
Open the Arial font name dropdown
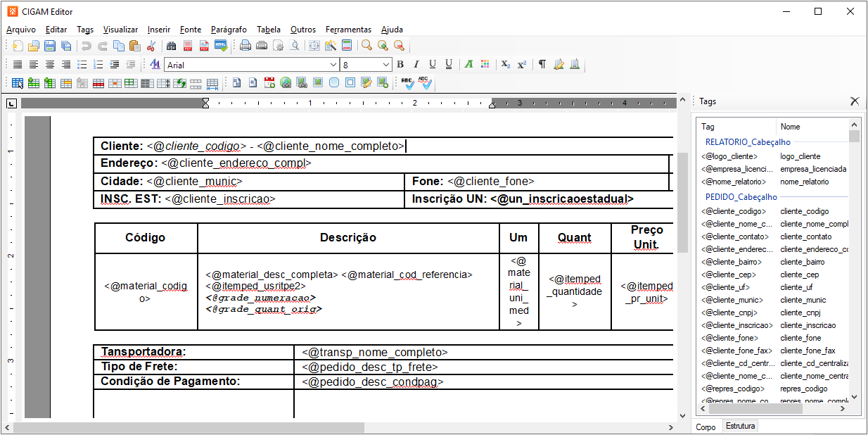(333, 65)
